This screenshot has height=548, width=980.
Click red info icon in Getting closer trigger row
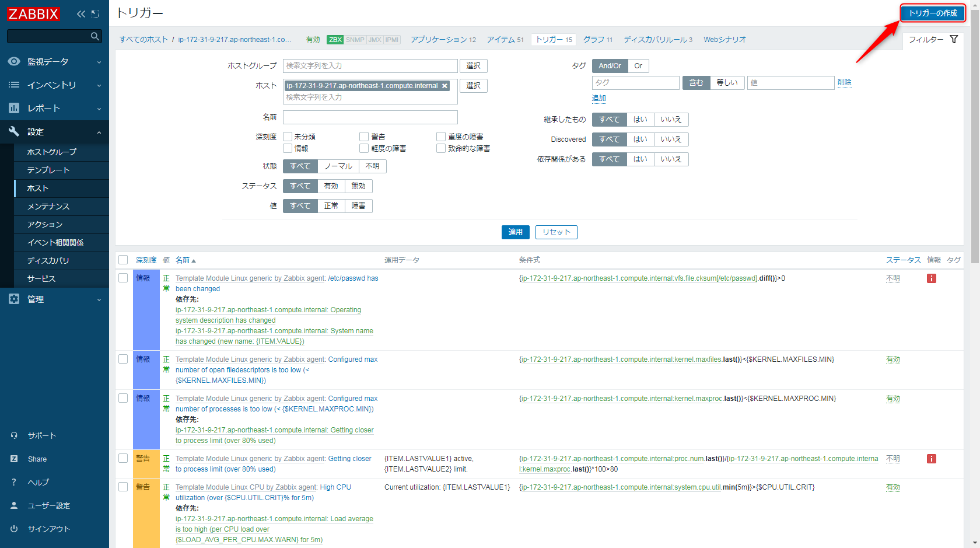pyautogui.click(x=932, y=459)
